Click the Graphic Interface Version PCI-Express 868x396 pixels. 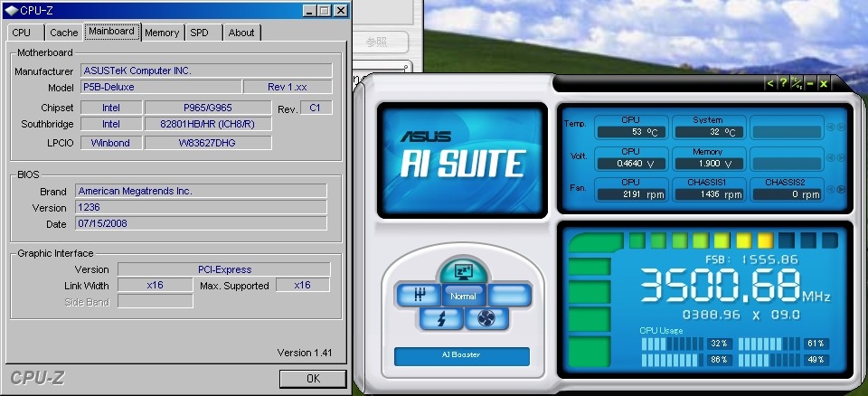tap(224, 269)
